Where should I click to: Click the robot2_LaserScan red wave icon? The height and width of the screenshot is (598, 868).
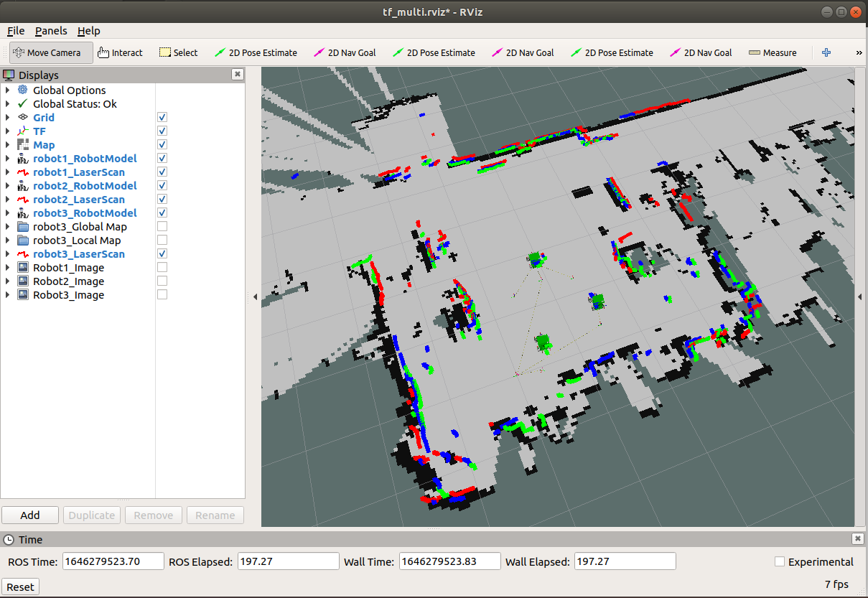coord(22,199)
